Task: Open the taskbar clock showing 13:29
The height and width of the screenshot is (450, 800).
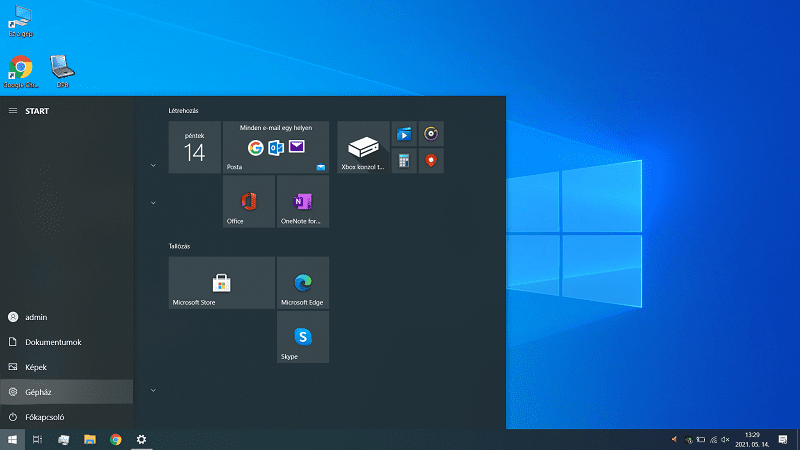Action: [752, 439]
